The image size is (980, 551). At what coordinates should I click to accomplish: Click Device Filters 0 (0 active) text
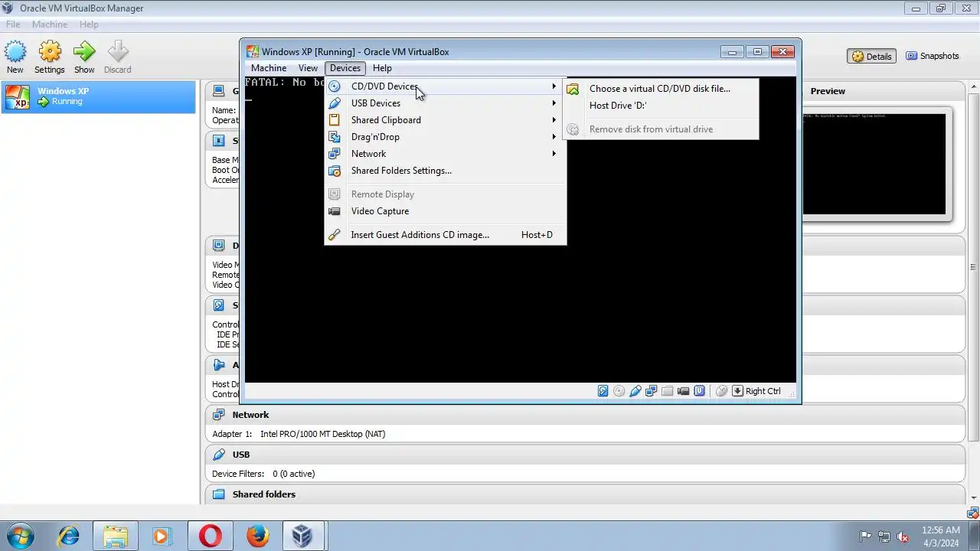[x=263, y=474]
